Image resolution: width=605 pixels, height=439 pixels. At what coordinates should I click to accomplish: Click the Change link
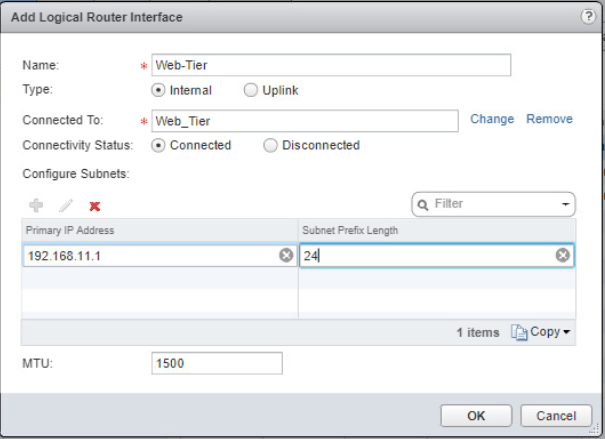492,119
